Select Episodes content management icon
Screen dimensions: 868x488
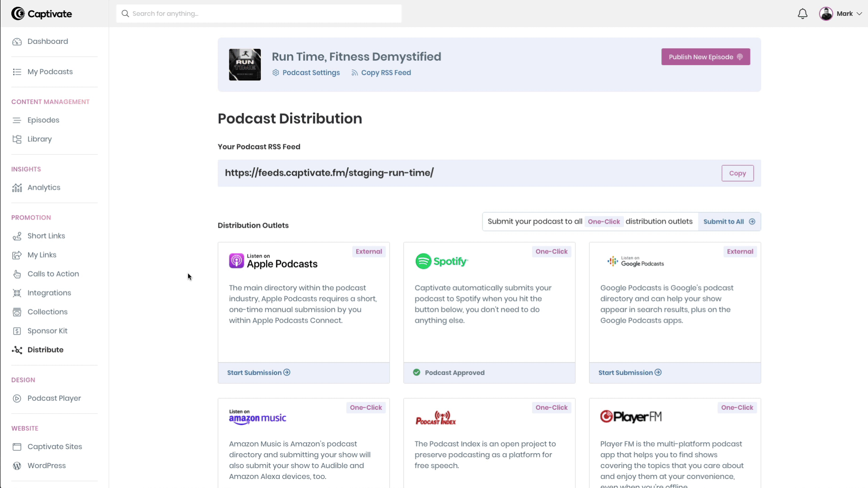(x=17, y=120)
